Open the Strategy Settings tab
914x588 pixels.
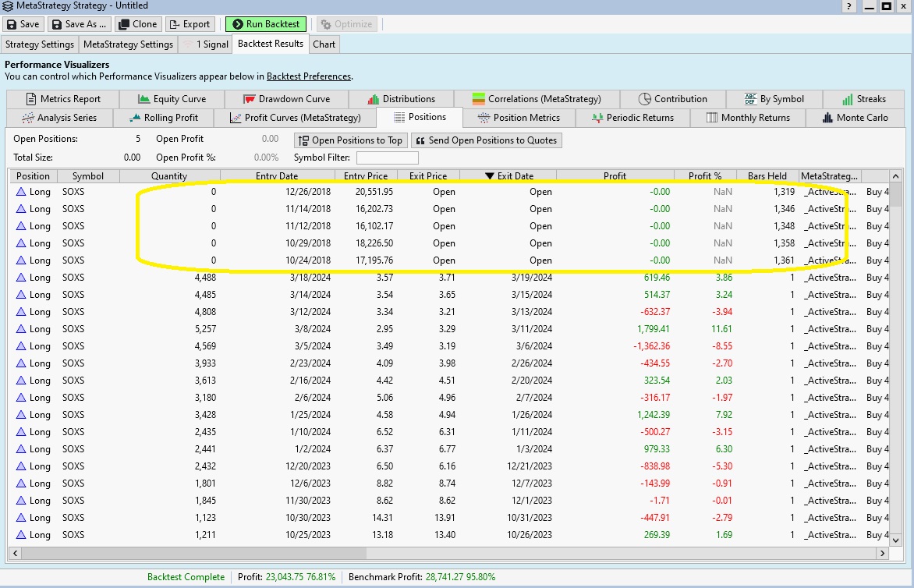39,44
